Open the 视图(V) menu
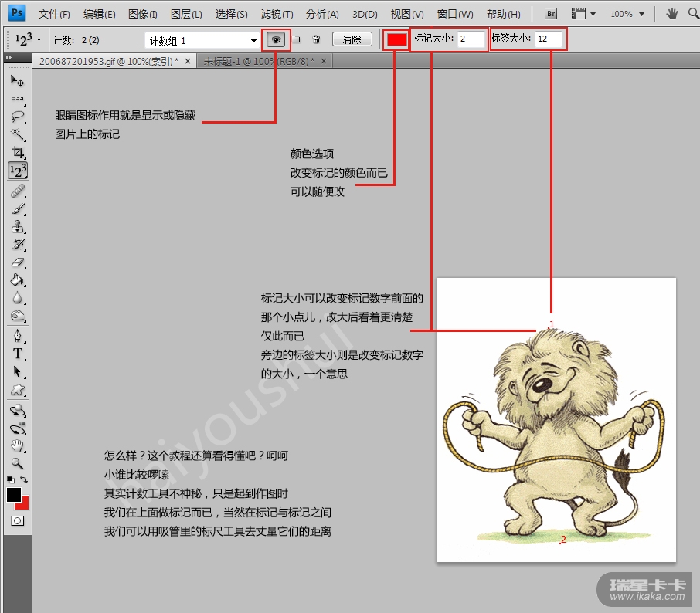This screenshot has height=613, width=700. click(407, 14)
